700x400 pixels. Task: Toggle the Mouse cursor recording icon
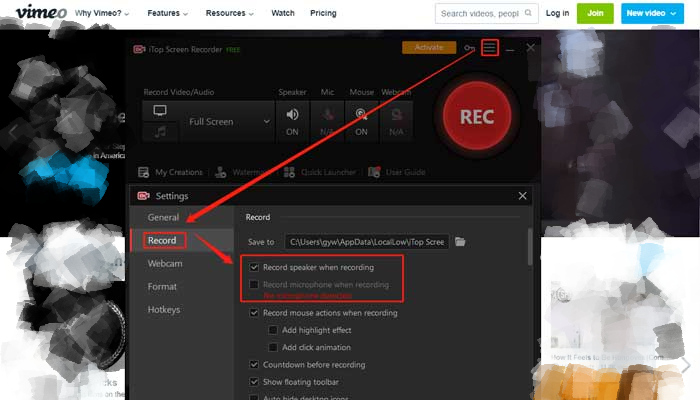click(x=361, y=115)
